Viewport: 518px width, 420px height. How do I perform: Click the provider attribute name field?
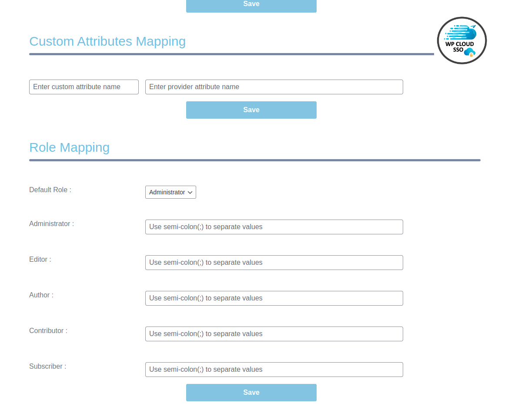click(274, 87)
